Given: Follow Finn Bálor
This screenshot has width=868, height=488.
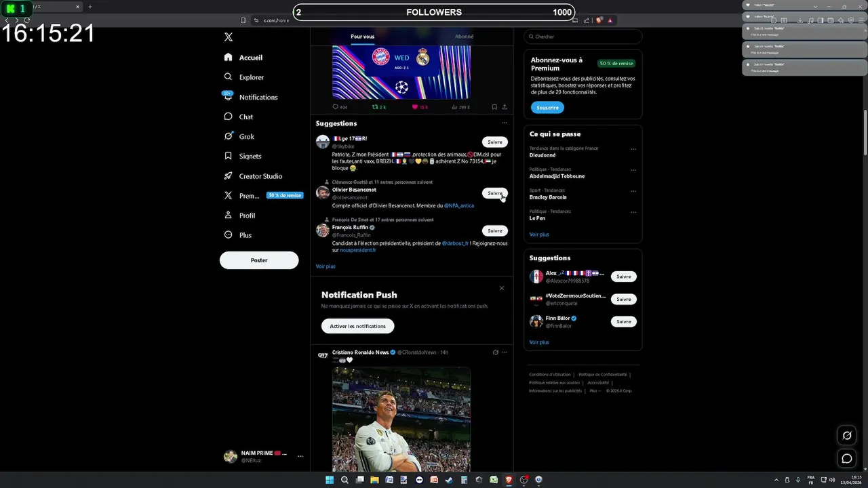Looking at the screenshot, I should coord(623,322).
